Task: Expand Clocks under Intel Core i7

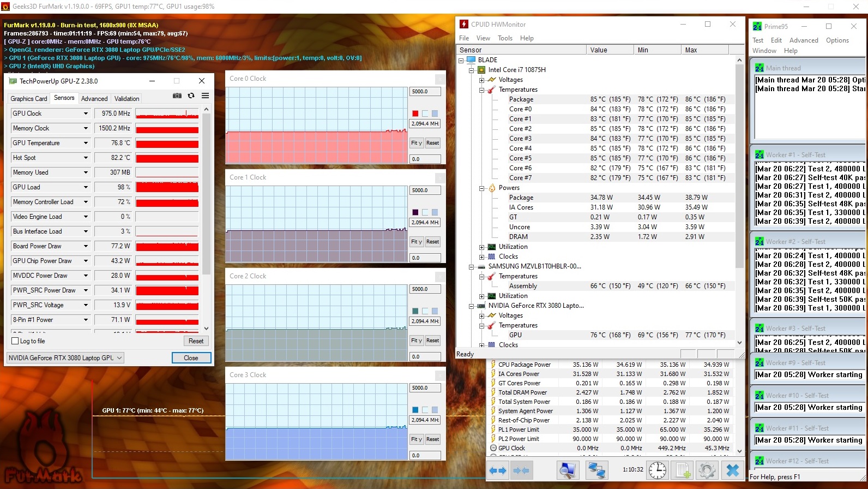Action: tap(481, 257)
